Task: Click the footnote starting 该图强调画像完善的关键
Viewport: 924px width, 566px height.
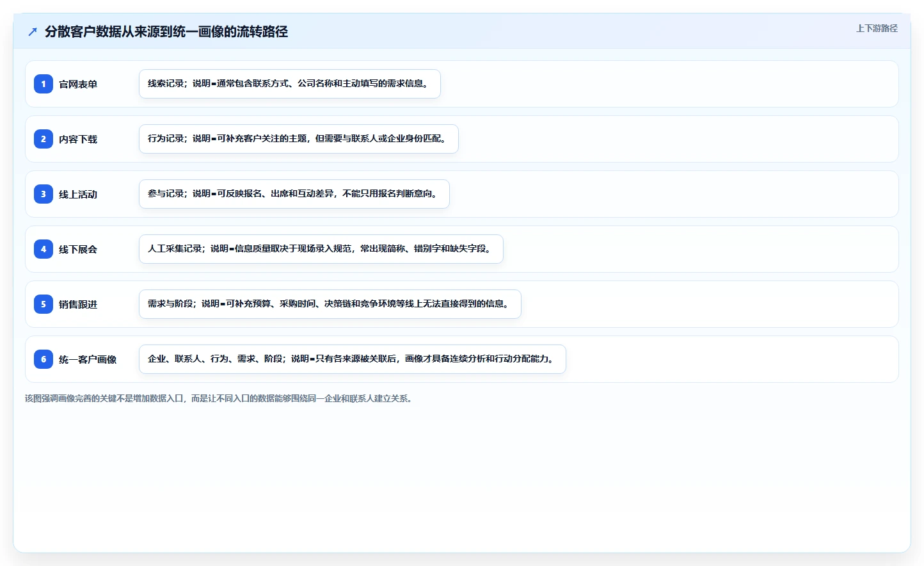Action: click(x=220, y=398)
